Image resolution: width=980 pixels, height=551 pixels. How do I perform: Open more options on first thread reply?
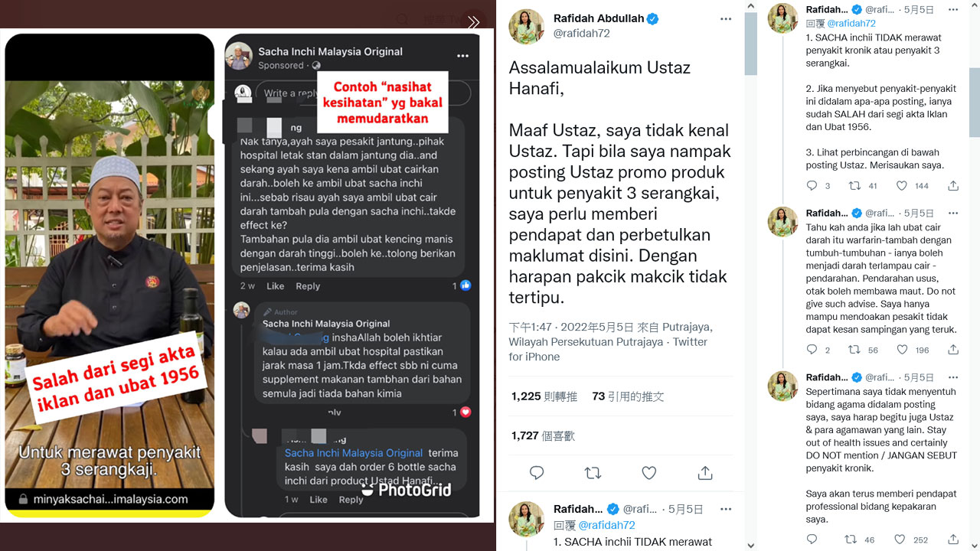tap(952, 10)
